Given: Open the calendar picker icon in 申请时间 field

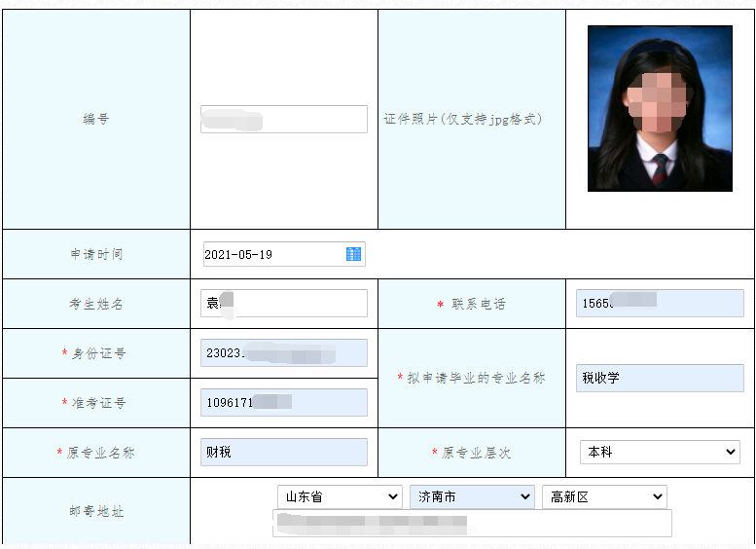Looking at the screenshot, I should (353, 254).
